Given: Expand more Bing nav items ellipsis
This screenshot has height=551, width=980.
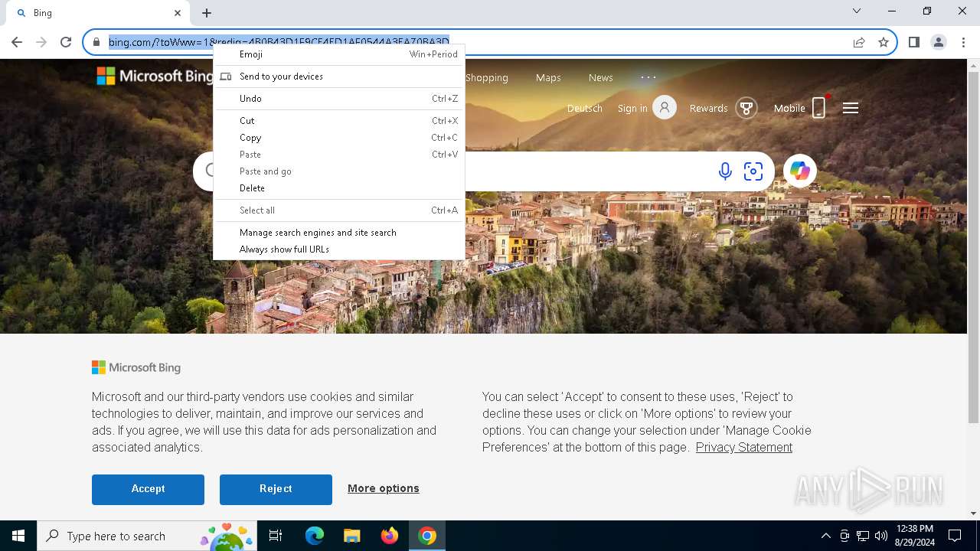Looking at the screenshot, I should coord(648,77).
